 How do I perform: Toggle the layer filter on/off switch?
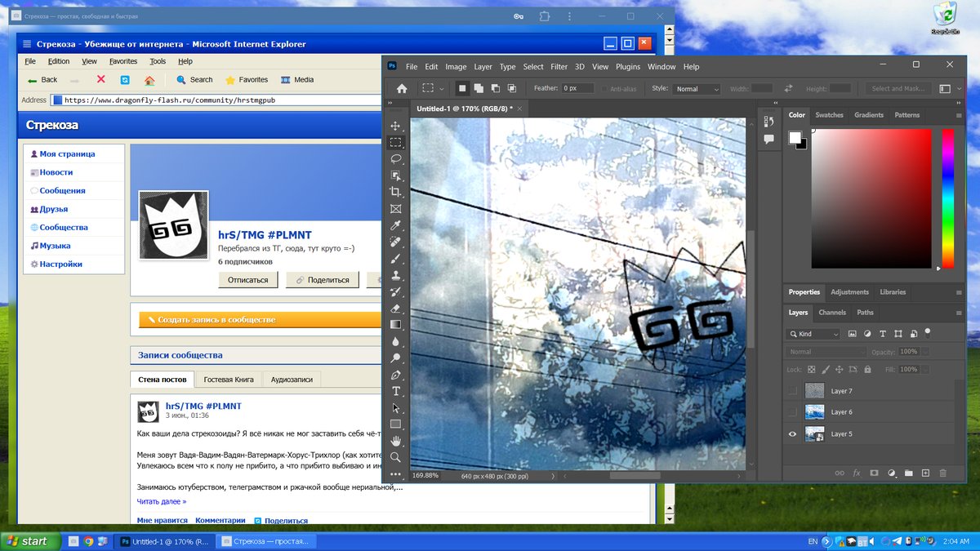[x=928, y=331]
